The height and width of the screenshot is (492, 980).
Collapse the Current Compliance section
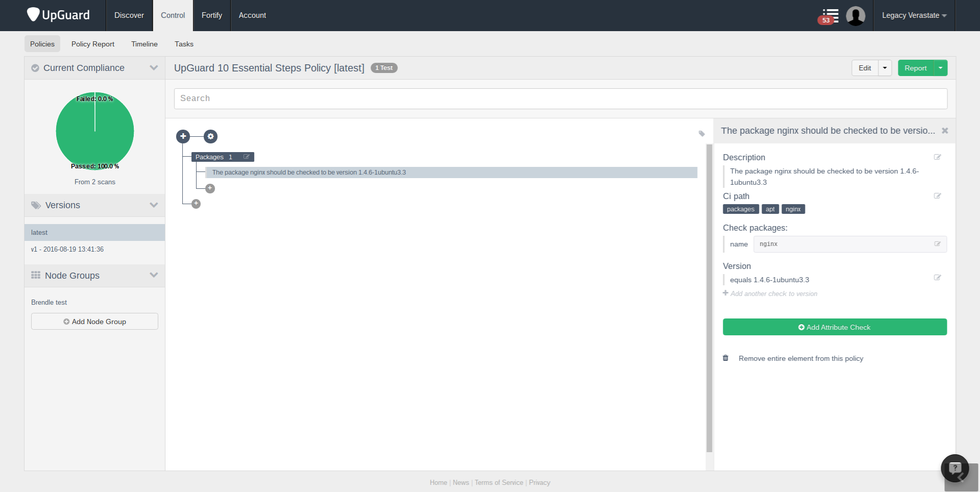click(153, 68)
